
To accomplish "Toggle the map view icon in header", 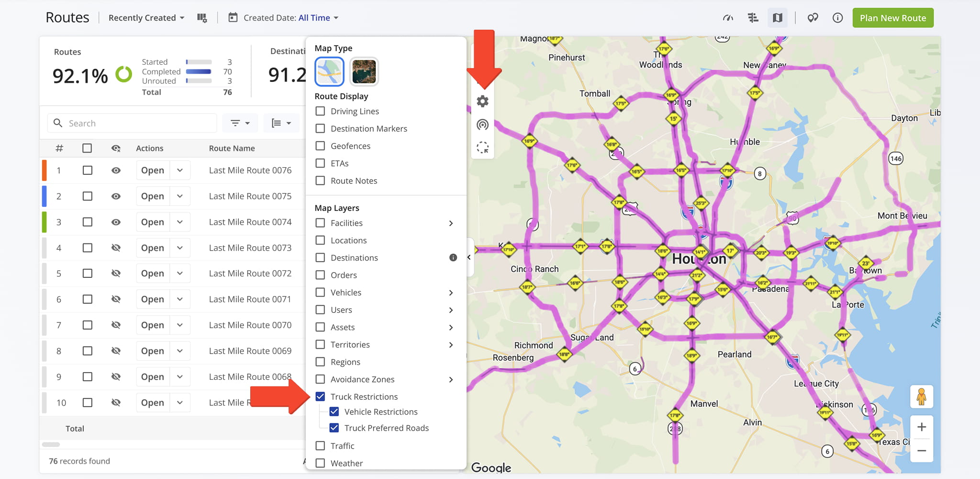I will [x=778, y=18].
